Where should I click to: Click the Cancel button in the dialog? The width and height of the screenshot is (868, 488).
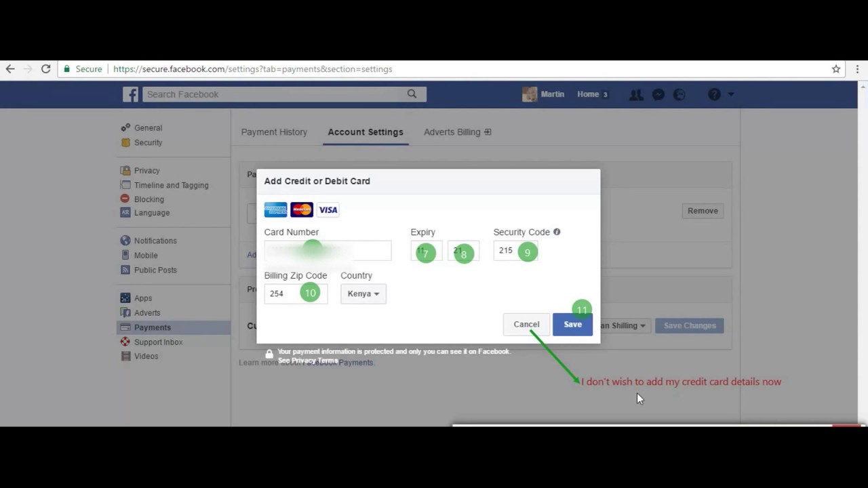click(x=526, y=325)
